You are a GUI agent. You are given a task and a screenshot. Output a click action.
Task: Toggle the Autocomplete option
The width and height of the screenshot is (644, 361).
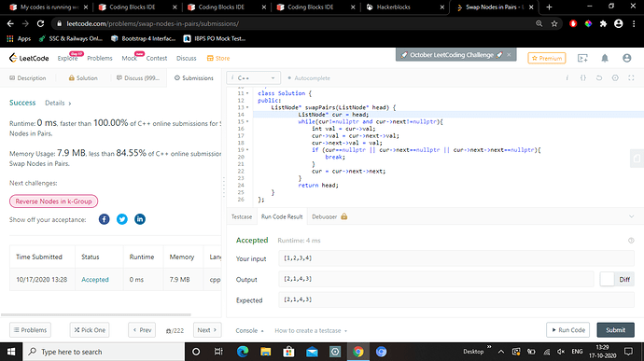click(309, 78)
